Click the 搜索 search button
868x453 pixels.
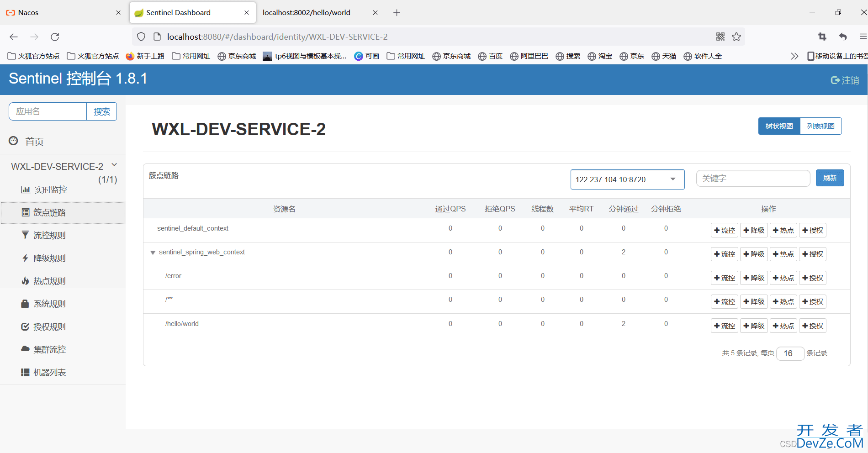[101, 111]
